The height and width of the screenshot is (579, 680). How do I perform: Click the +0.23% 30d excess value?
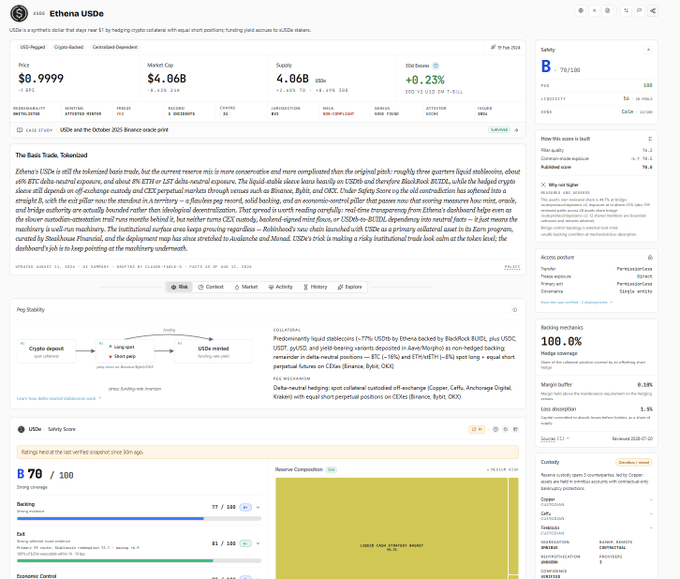pyautogui.click(x=425, y=80)
